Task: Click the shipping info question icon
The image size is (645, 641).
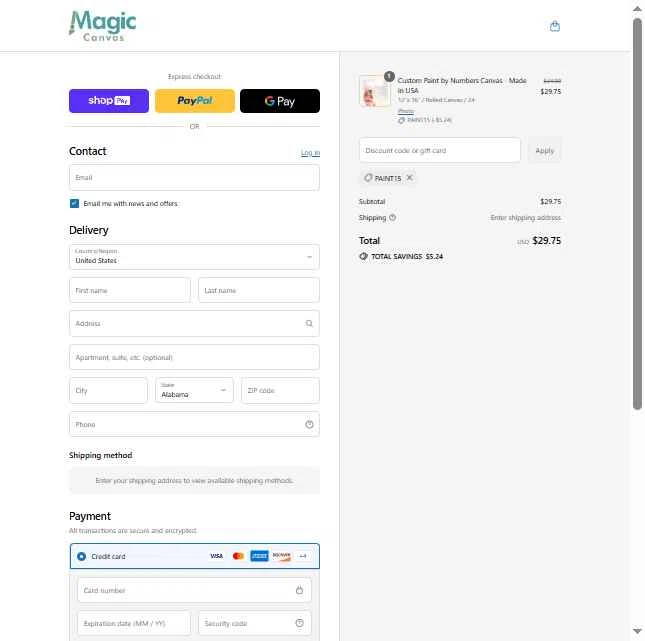Action: (x=392, y=218)
